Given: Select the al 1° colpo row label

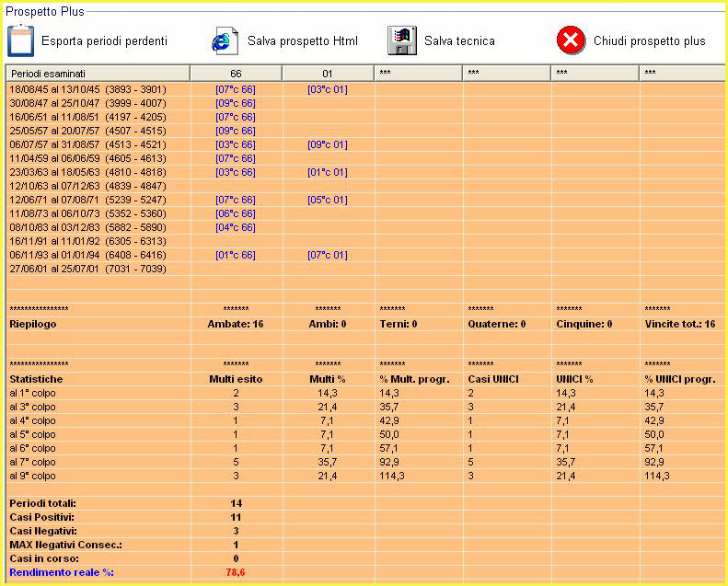Looking at the screenshot, I should tap(32, 393).
